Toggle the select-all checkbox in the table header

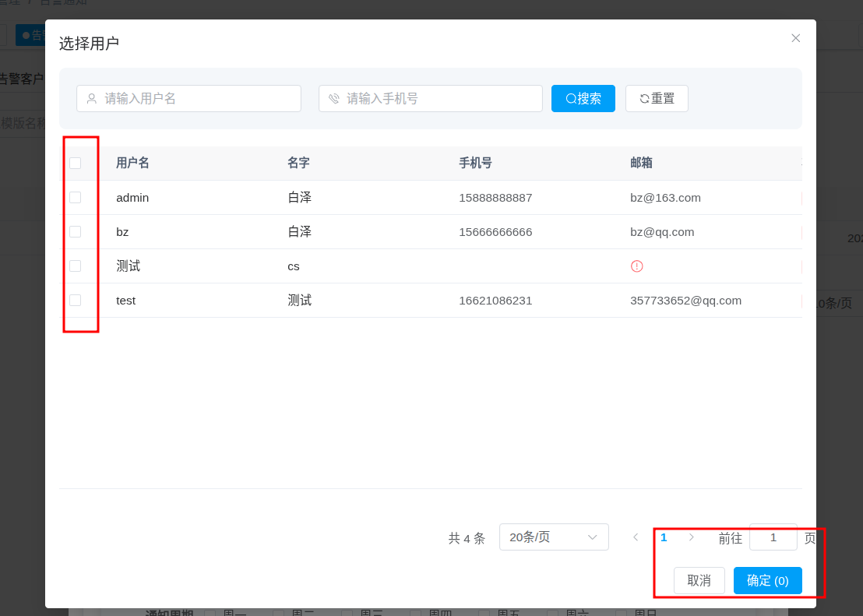(x=76, y=163)
